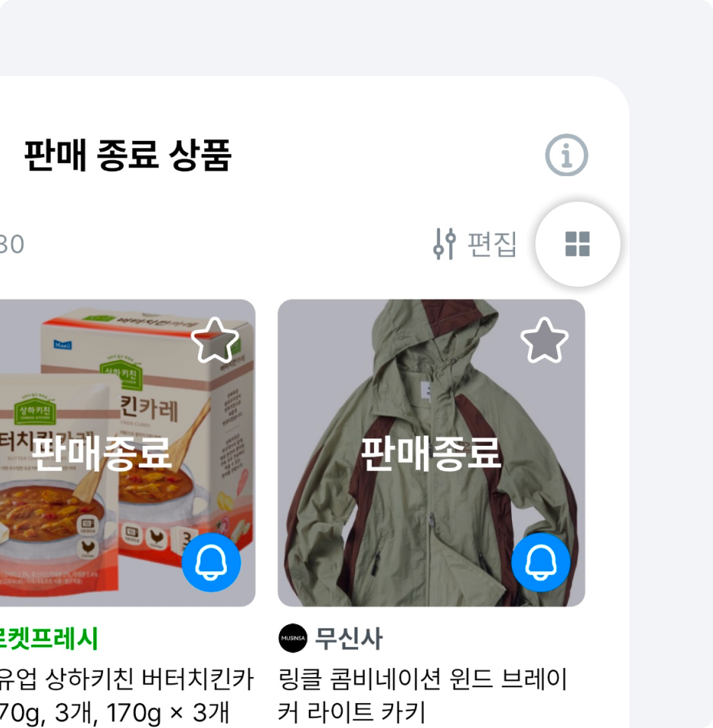Viewport: 713px width, 728px height.
Task: Open the 링클 콤비네이션 윈드 브레이커 title
Action: [x=422, y=679]
